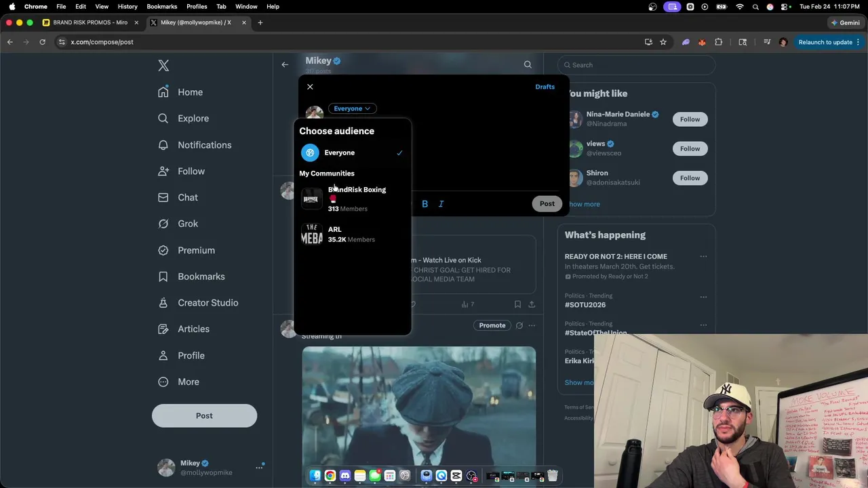
Task: Follow views account
Action: (x=690, y=148)
